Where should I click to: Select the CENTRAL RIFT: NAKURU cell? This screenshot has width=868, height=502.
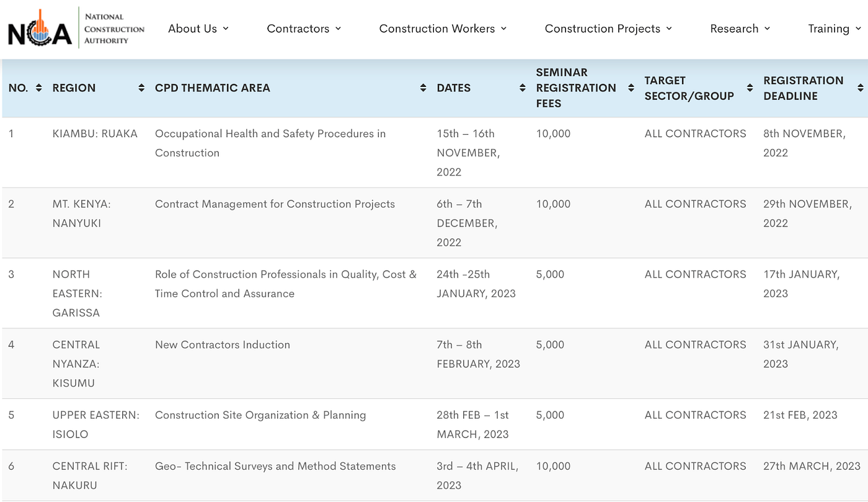tap(90, 475)
